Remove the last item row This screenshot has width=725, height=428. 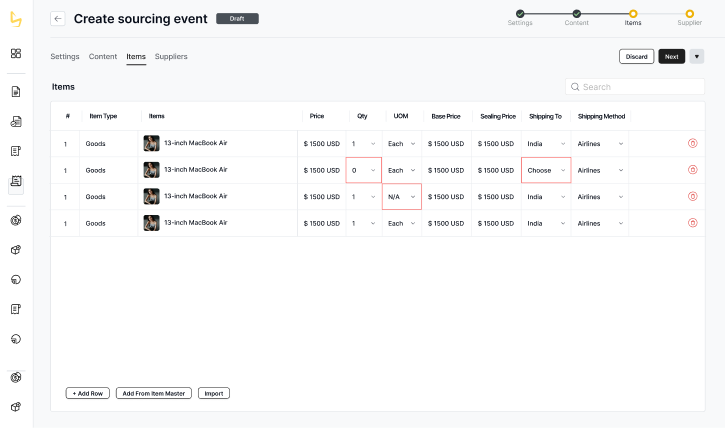tap(692, 223)
